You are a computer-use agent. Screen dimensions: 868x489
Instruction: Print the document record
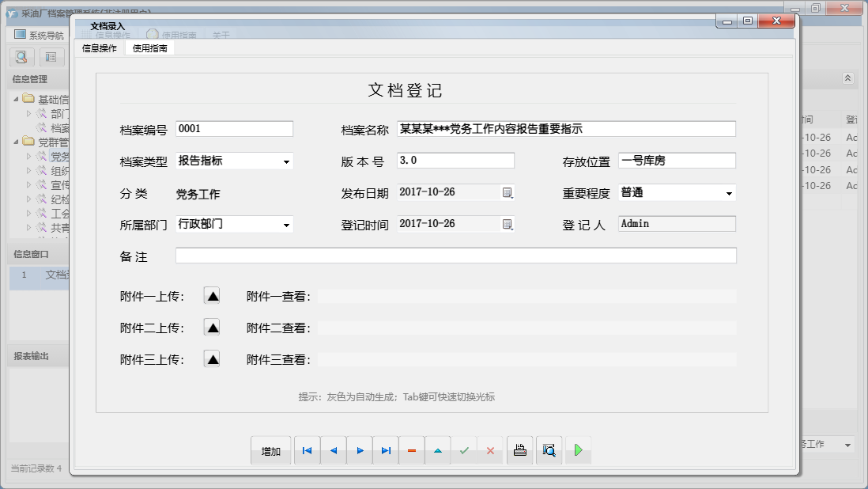[x=519, y=450]
